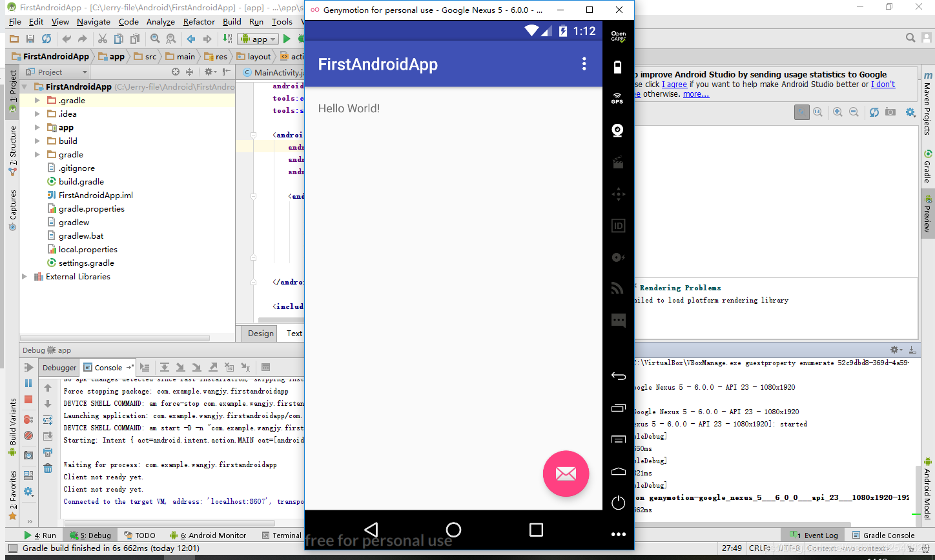
Task: Click the View Breakpoints red circles icon
Action: [x=28, y=419]
